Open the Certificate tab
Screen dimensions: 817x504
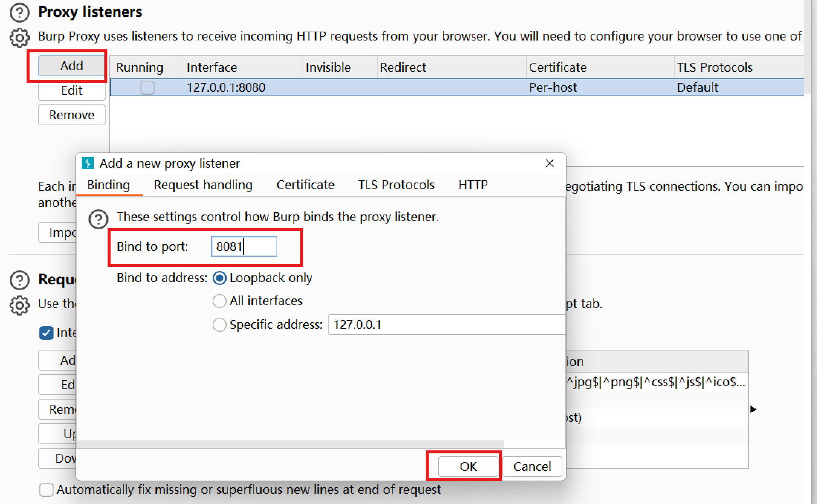tap(305, 185)
